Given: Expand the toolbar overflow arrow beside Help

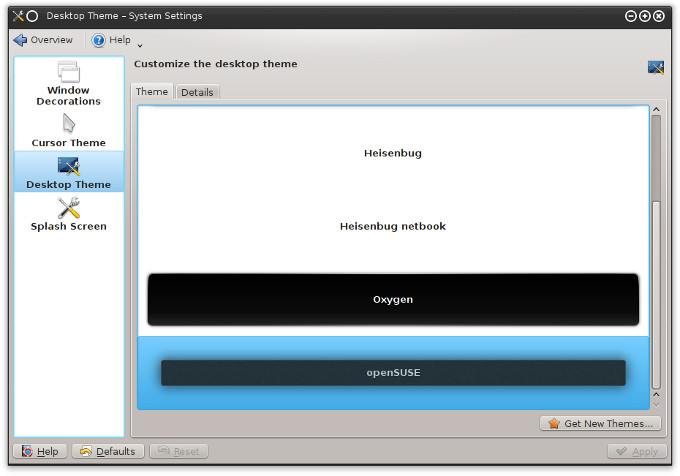Looking at the screenshot, I should [140, 44].
